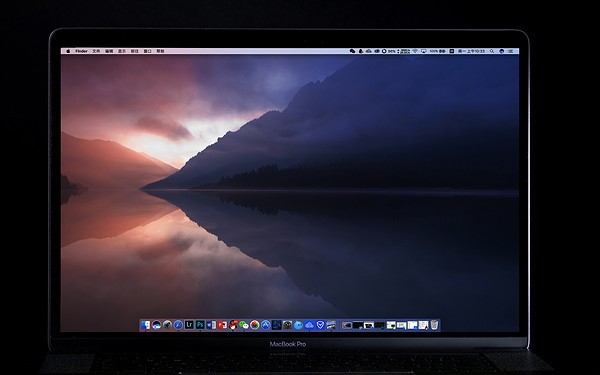Open Spotlight search magnifier icon
600x375 pixels.
(x=492, y=51)
